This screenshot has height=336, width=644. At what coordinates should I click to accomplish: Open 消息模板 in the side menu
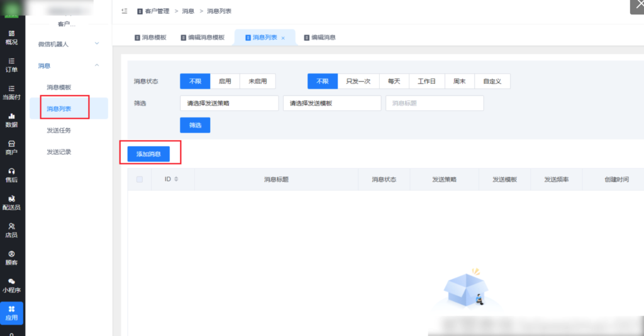(58, 87)
